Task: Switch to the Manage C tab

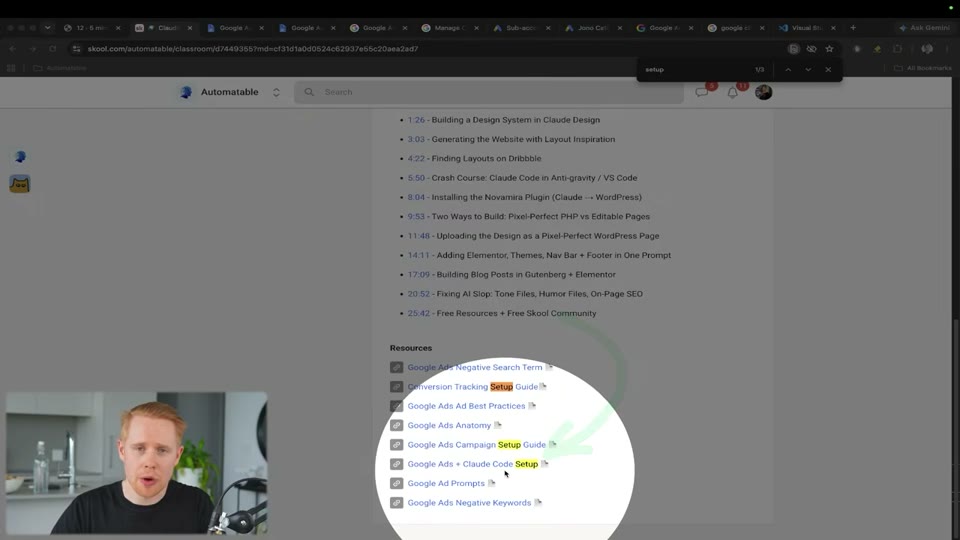Action: [x=451, y=28]
